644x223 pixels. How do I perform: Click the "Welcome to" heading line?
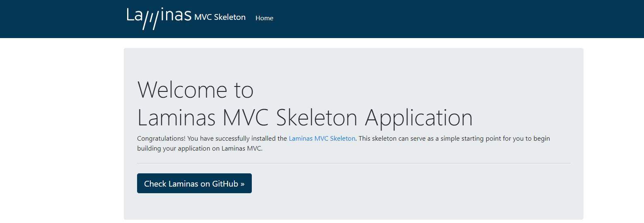tap(195, 89)
